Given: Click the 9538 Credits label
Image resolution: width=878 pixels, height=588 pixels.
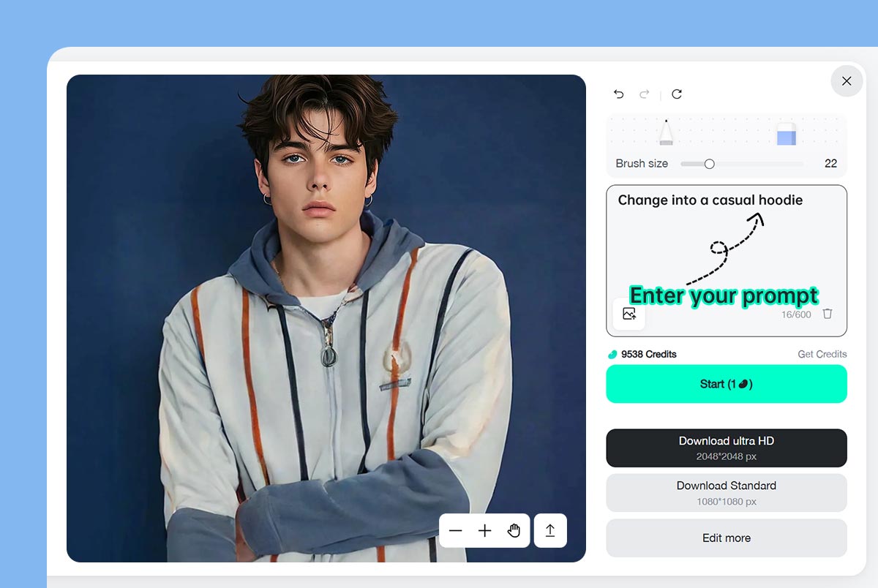Looking at the screenshot, I should point(649,354).
